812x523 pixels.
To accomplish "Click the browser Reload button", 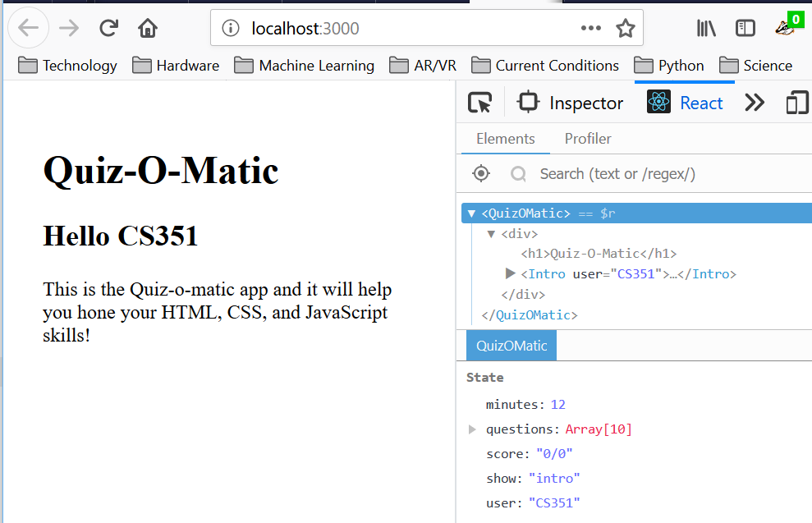I will click(x=108, y=29).
